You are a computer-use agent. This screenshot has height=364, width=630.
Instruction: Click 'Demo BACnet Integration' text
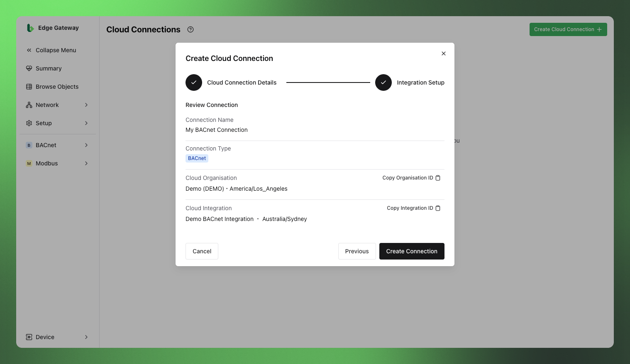(220, 219)
